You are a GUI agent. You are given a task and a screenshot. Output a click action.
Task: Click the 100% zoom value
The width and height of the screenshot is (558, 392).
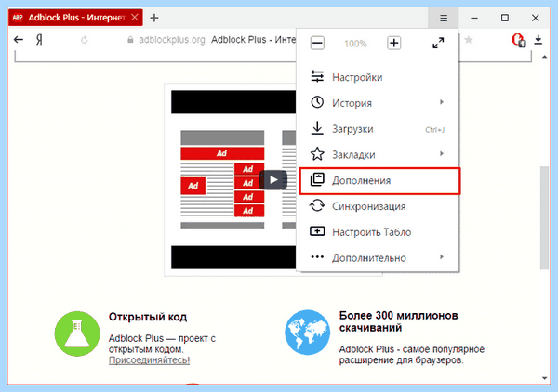point(355,44)
